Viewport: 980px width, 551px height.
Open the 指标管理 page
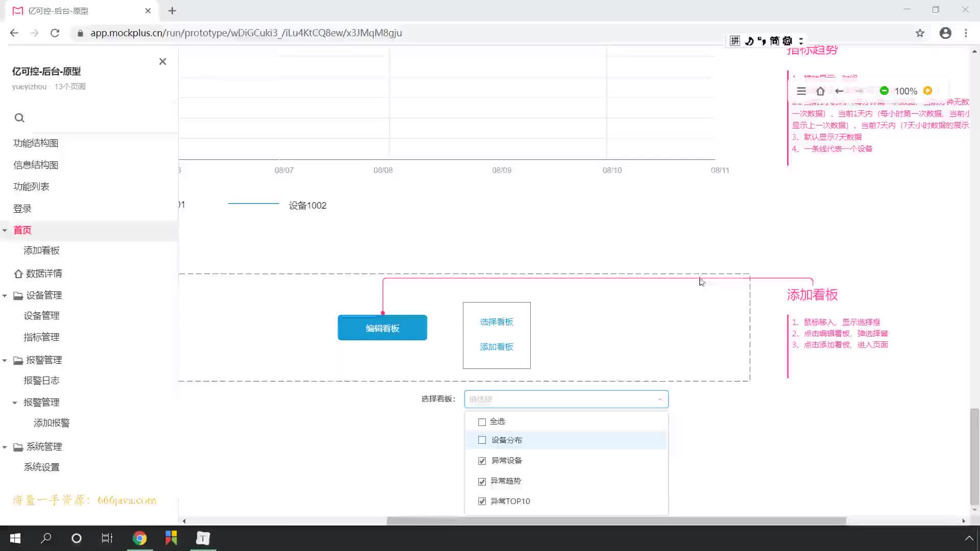(x=41, y=337)
